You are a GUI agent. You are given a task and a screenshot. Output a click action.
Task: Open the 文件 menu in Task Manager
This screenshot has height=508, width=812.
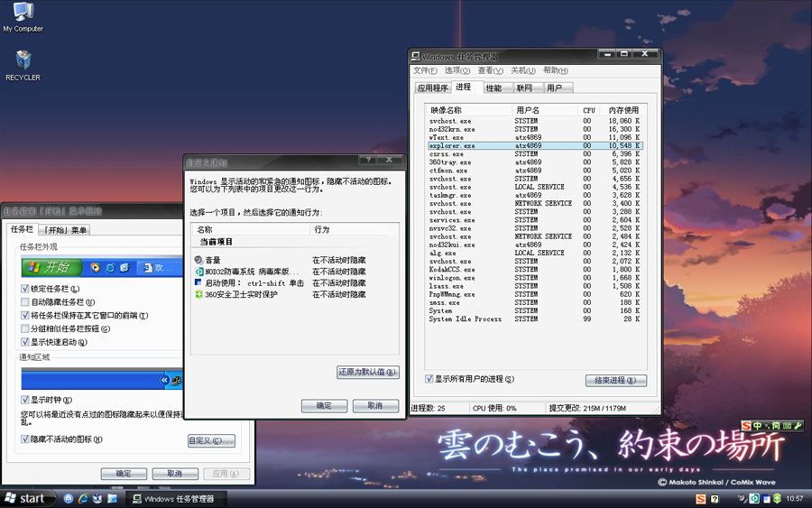tap(424, 70)
